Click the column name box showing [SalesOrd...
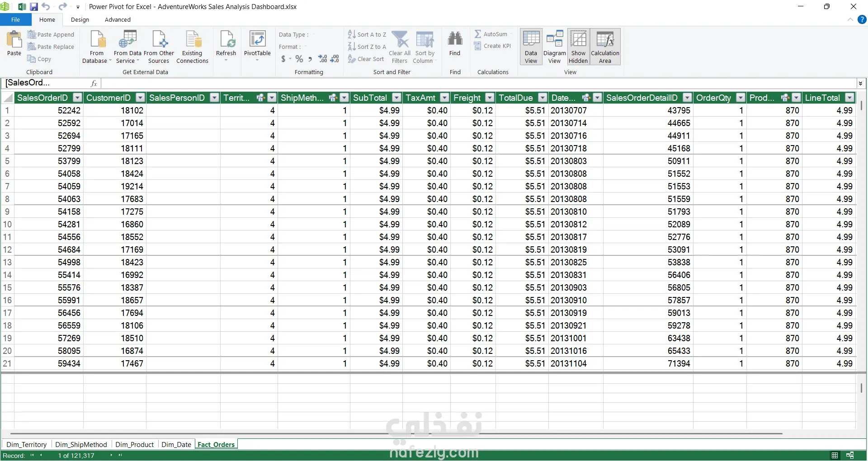The image size is (868, 461). [45, 83]
